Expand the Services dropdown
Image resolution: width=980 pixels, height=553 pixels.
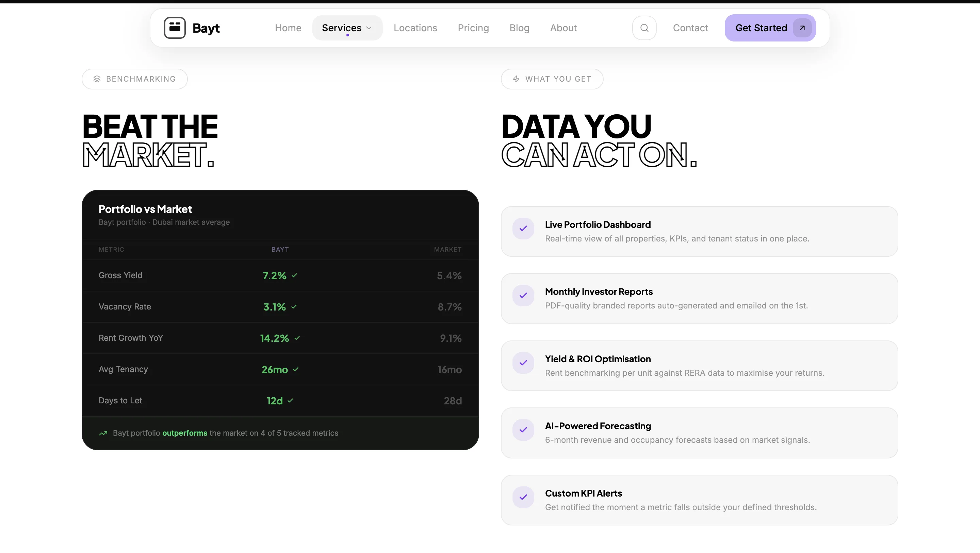[x=347, y=28]
